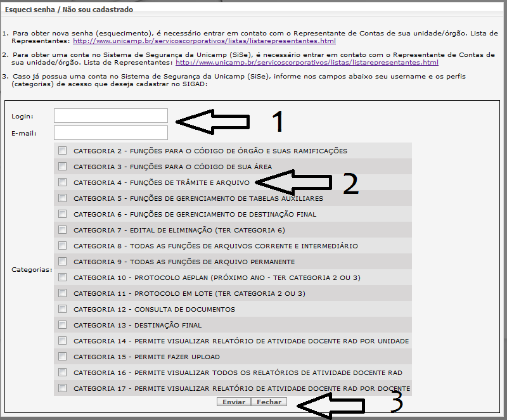This screenshot has height=420, width=507.
Task: Select CATEGORIA 6 gerenciamento de destinação final checkbox
Action: click(x=62, y=214)
